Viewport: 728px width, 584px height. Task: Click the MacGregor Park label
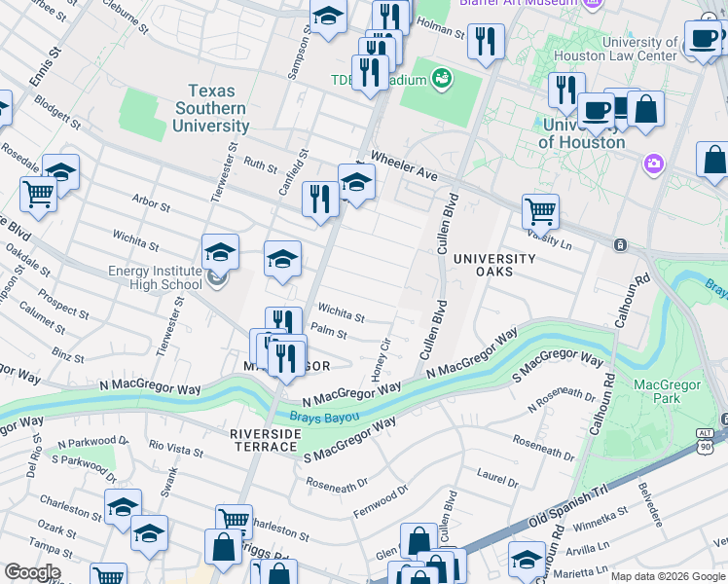click(668, 391)
